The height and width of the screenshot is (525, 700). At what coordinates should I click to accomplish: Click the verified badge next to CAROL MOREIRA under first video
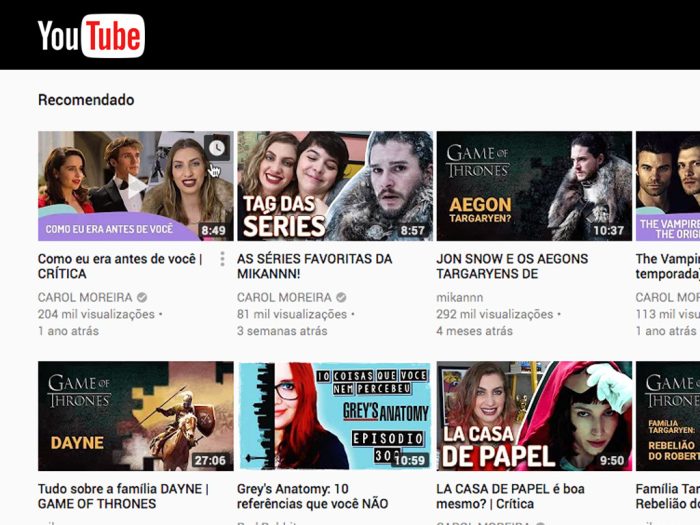142,297
